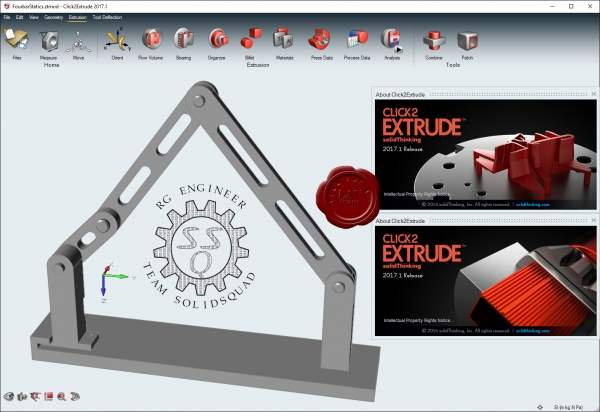Click the red square fit-selected icon
This screenshot has height=412, width=600.
(49, 396)
